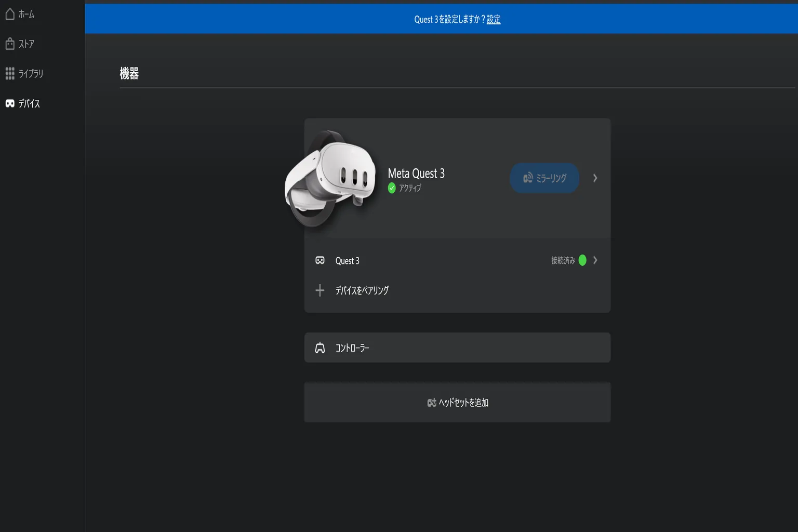Viewport: 798px width, 532px height.
Task: Click the controller icon in Controllers row
Action: tap(320, 348)
